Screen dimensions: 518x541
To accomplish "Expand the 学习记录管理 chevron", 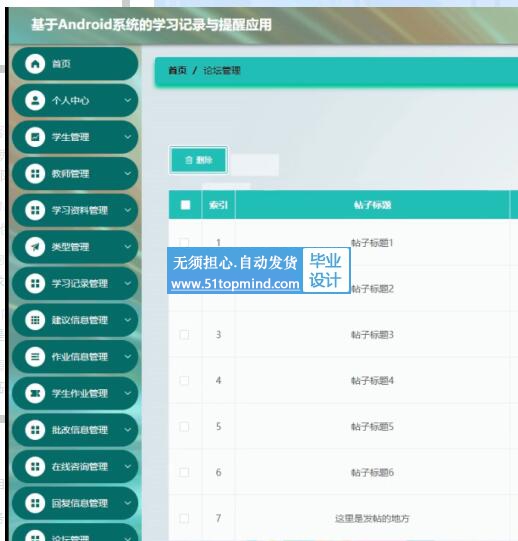I will point(128,284).
